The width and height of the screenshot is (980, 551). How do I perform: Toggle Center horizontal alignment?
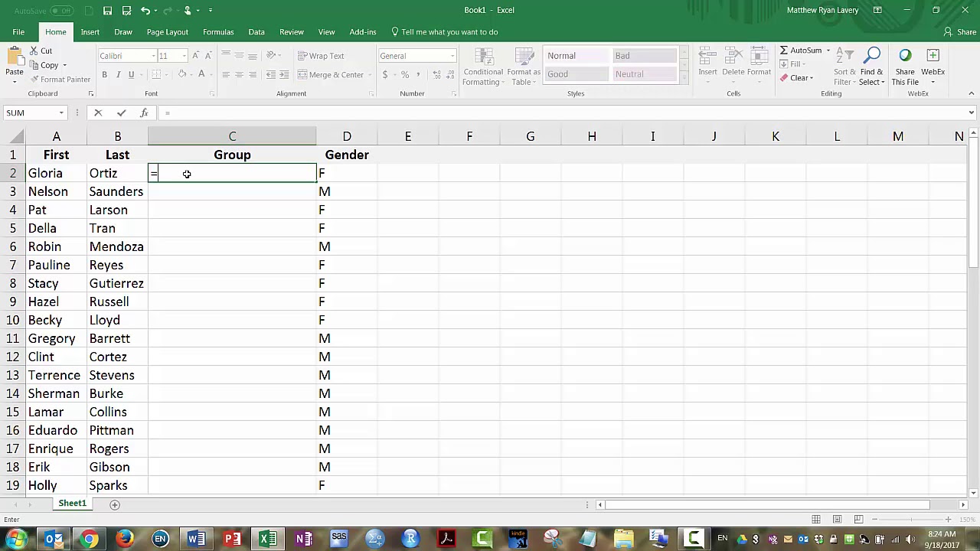(239, 74)
